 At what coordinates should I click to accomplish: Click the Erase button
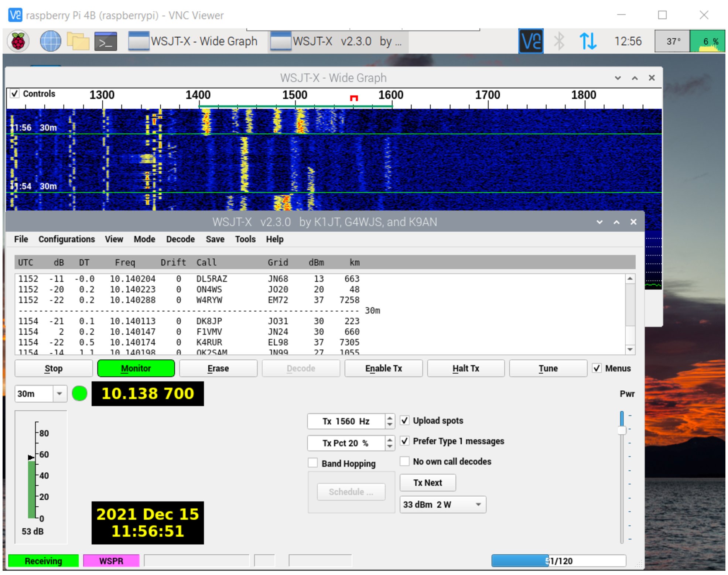218,369
